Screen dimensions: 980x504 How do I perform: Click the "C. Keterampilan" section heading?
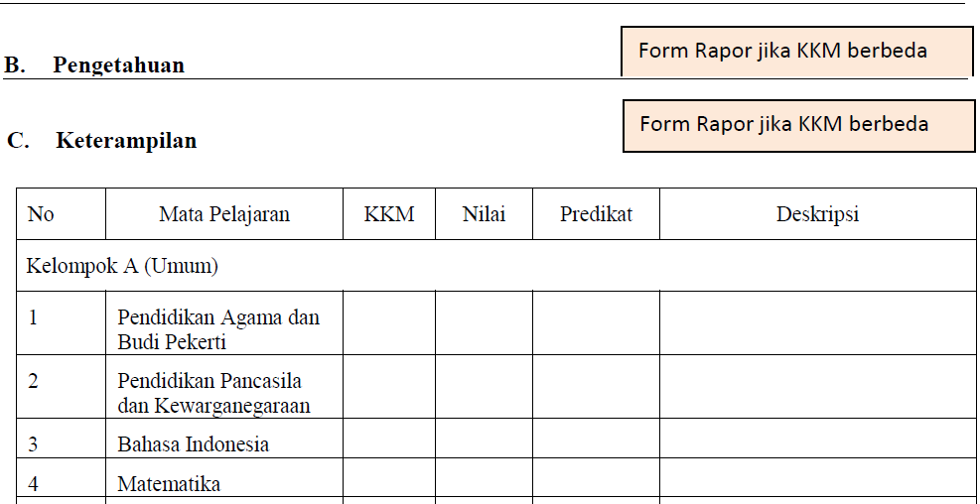102,140
